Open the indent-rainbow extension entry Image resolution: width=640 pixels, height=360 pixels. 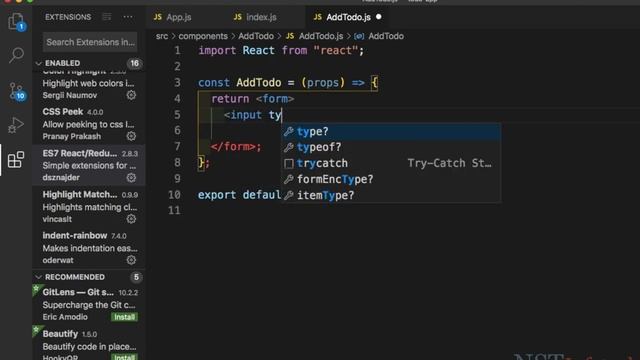[x=89, y=248]
